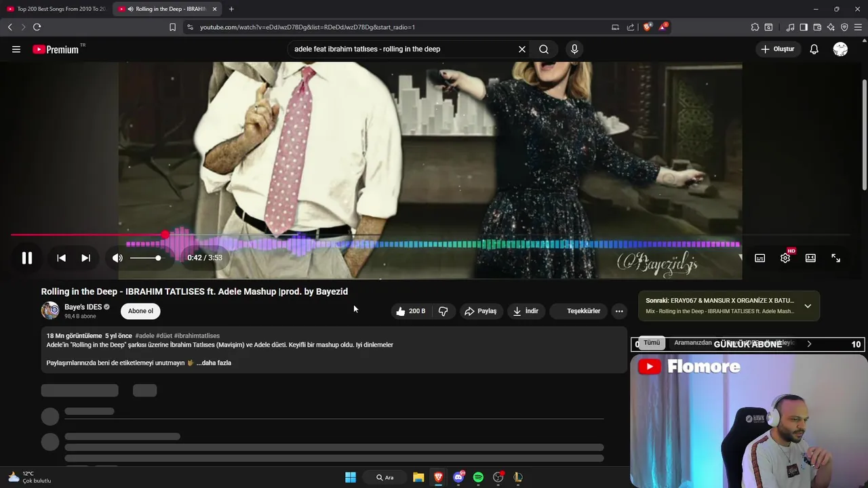Download the video with İndir
Viewport: 868px width, 488px height.
(x=526, y=311)
